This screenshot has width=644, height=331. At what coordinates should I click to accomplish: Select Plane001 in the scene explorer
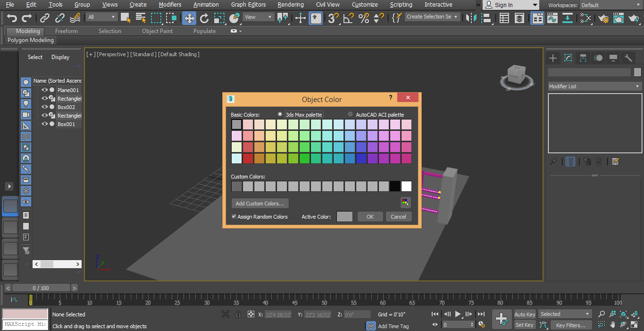(67, 90)
